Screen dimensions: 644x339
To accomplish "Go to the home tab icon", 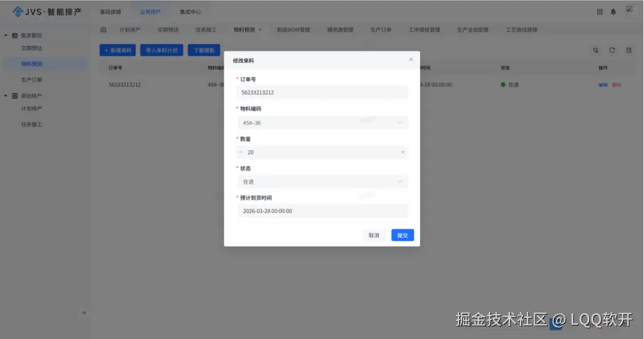I will point(104,30).
